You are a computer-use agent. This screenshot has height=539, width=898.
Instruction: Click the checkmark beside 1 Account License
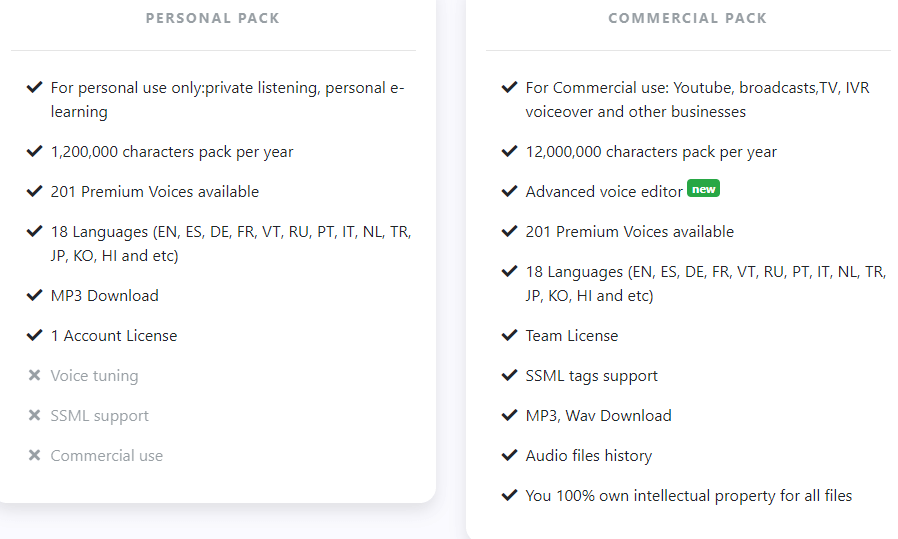click(34, 335)
